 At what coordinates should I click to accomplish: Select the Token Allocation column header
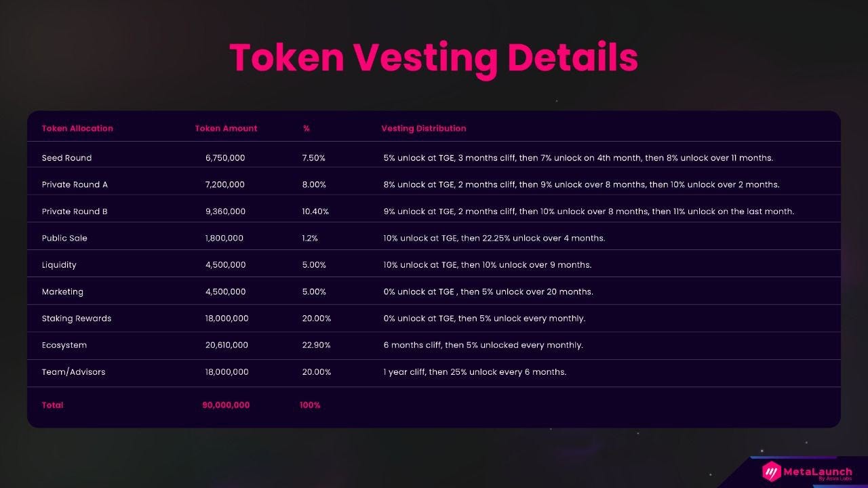77,128
